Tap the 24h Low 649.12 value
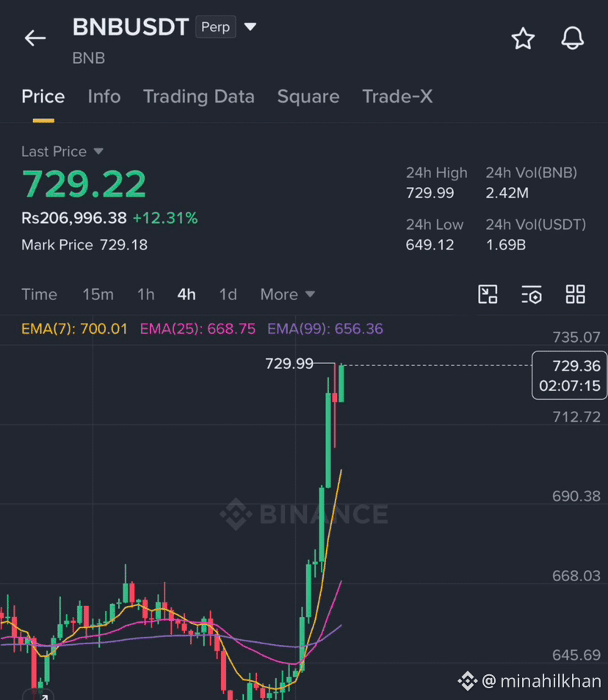 coord(430,244)
